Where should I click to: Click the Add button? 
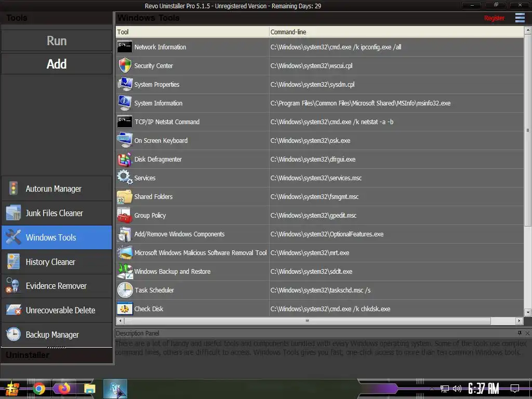(x=57, y=64)
